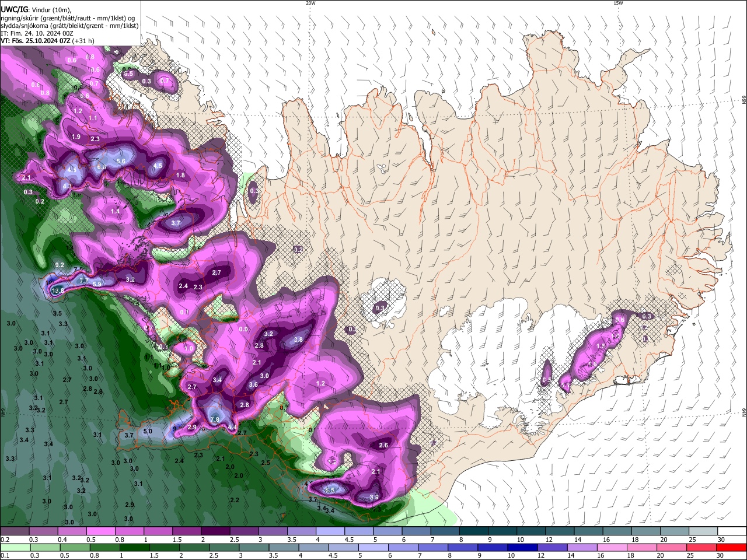Screen dimensions: 747x560
Task: Click the '1.5' value in the southeast
Action: [601, 346]
